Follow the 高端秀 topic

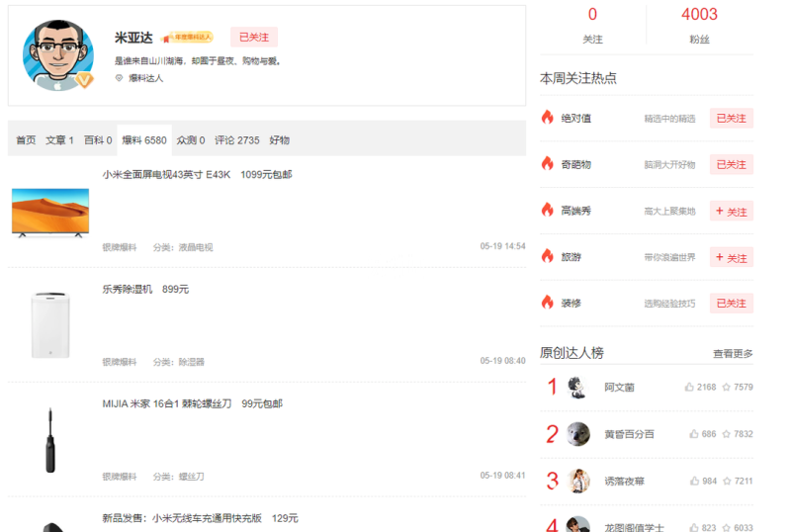[731, 211]
